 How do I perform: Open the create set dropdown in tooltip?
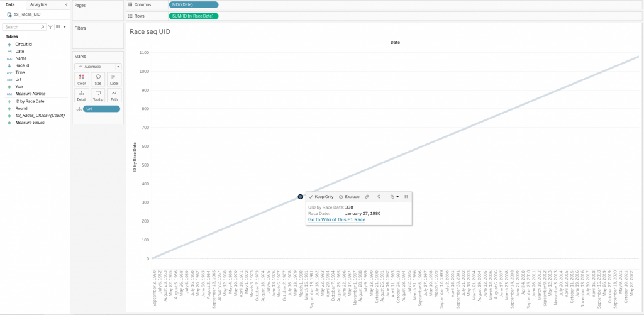pyautogui.click(x=394, y=197)
